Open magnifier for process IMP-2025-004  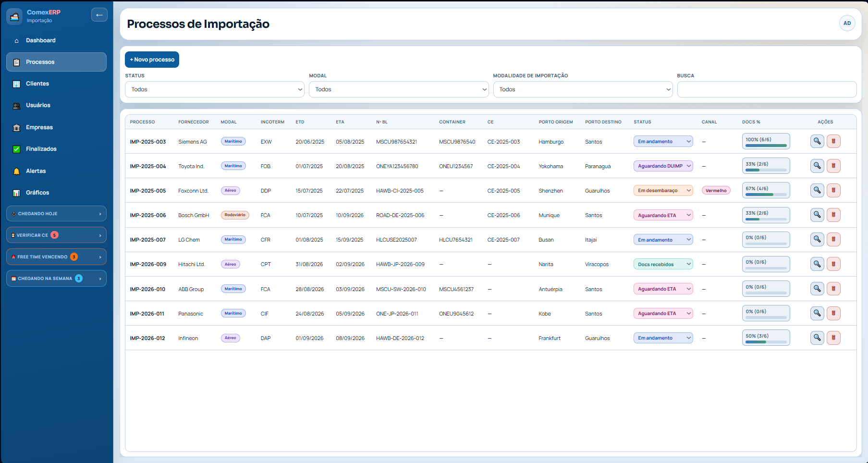coord(817,166)
